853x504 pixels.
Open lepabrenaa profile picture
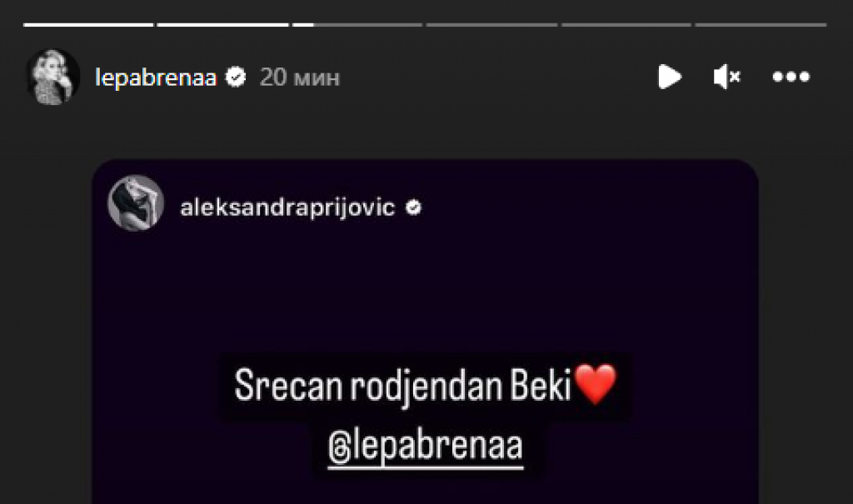(x=52, y=77)
